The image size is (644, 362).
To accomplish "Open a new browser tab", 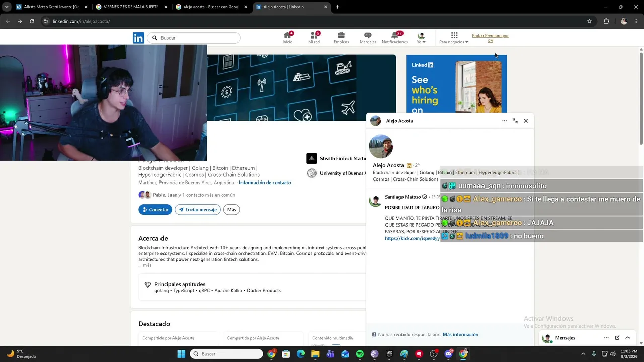I will click(x=337, y=7).
